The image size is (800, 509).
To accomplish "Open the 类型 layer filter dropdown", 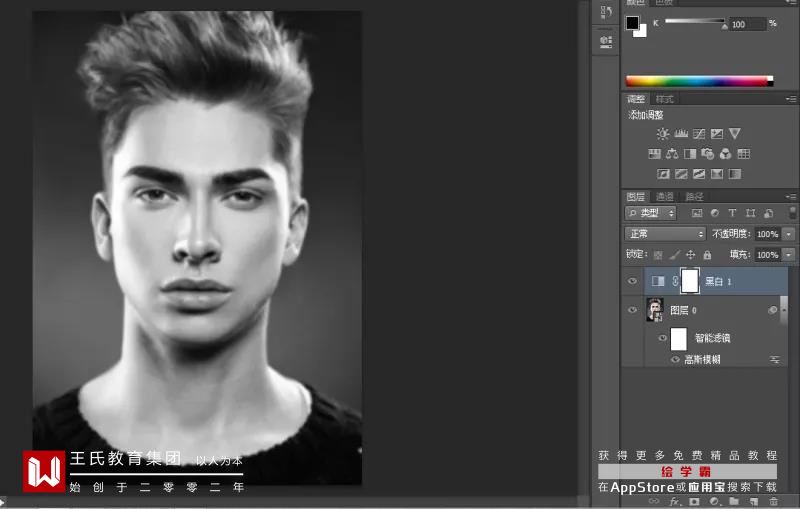I will point(651,213).
